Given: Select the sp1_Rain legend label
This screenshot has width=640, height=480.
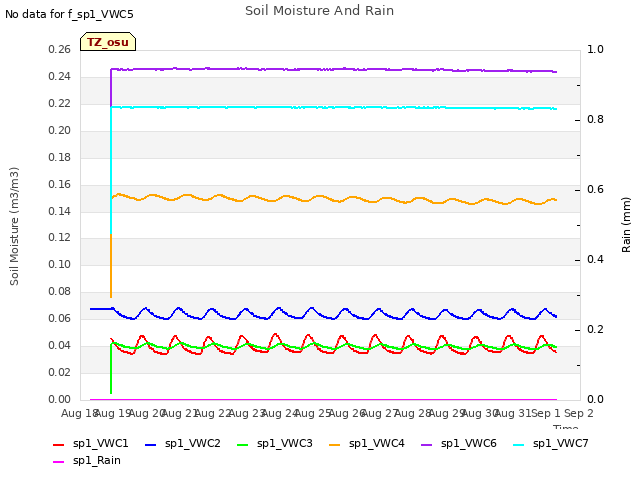Looking at the screenshot, I should [x=97, y=461].
